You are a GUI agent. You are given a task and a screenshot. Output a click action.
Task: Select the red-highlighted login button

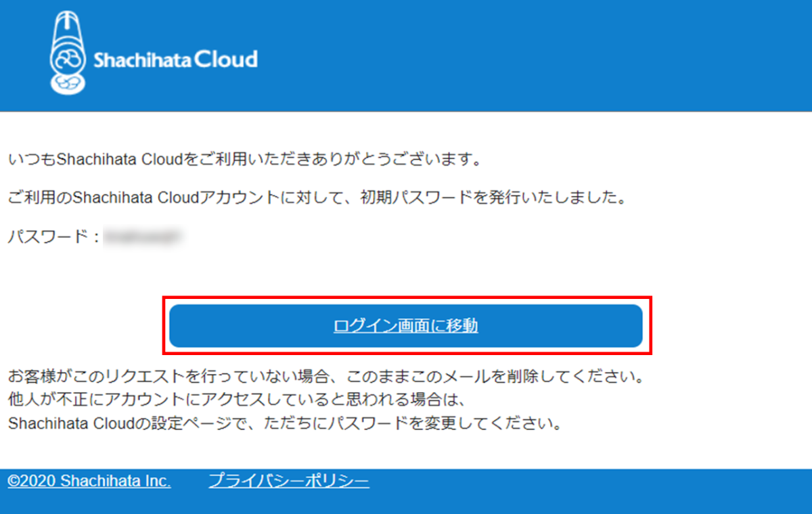click(405, 326)
